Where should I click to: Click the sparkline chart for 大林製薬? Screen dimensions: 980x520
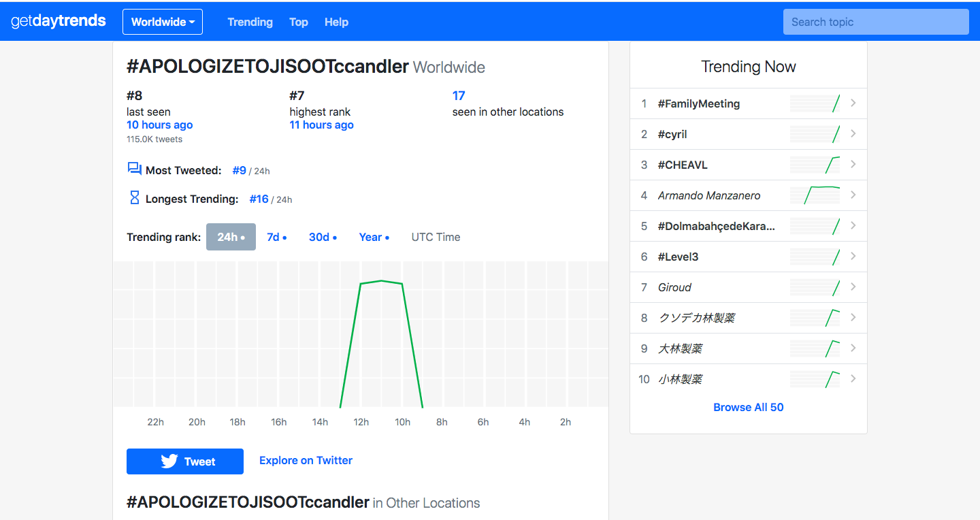[815, 348]
